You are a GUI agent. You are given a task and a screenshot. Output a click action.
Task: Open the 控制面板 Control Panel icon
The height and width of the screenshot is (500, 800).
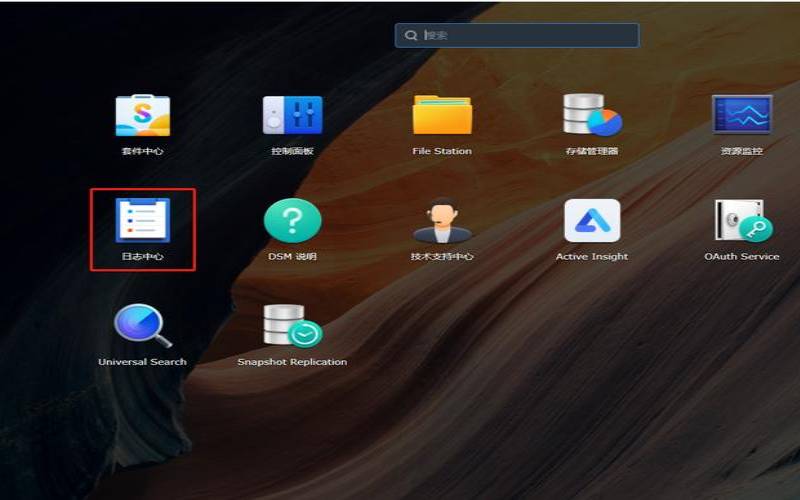coord(292,115)
